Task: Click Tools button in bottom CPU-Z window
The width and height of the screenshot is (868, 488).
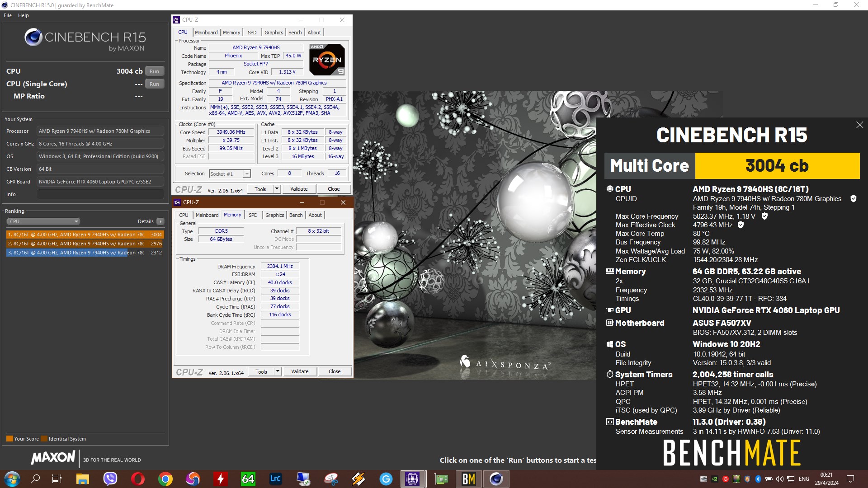Action: click(x=261, y=372)
